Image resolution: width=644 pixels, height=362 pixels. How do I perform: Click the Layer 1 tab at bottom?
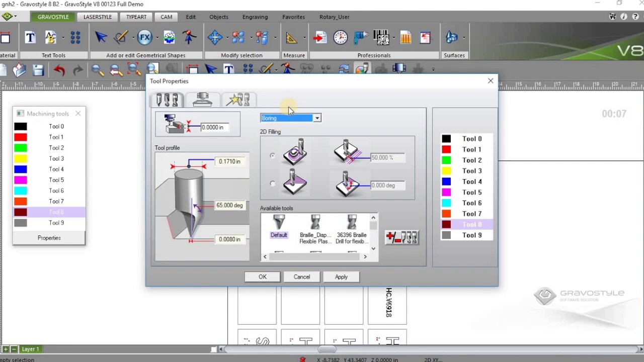click(30, 349)
